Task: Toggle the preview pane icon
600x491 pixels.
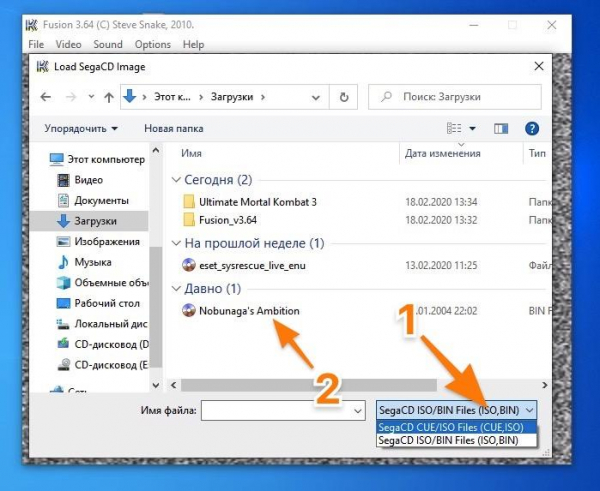Action: [x=501, y=129]
